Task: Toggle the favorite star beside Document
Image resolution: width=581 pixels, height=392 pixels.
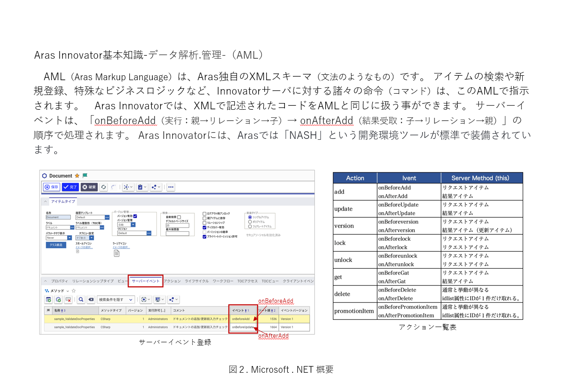Action: tap(77, 176)
